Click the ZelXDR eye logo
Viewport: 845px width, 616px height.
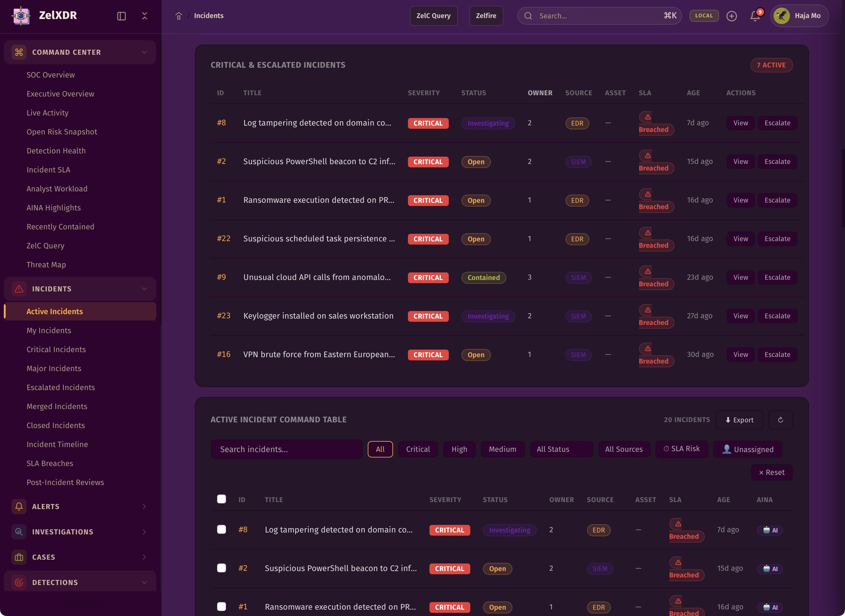(21, 16)
